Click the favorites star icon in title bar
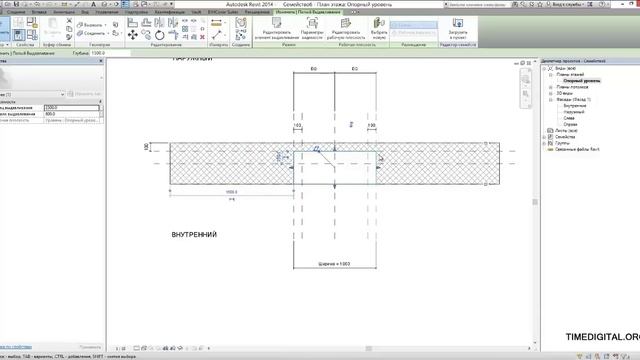The height and width of the screenshot is (360, 640). (540, 4)
